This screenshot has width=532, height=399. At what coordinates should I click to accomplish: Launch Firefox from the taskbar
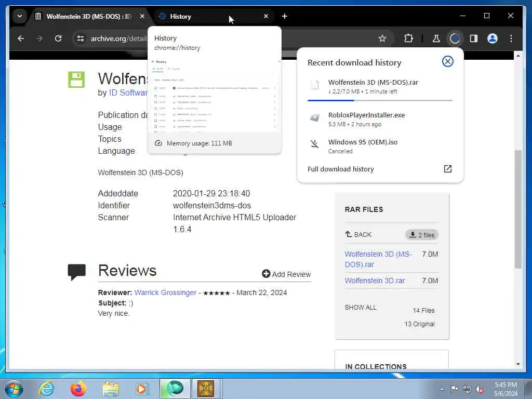pyautogui.click(x=78, y=389)
